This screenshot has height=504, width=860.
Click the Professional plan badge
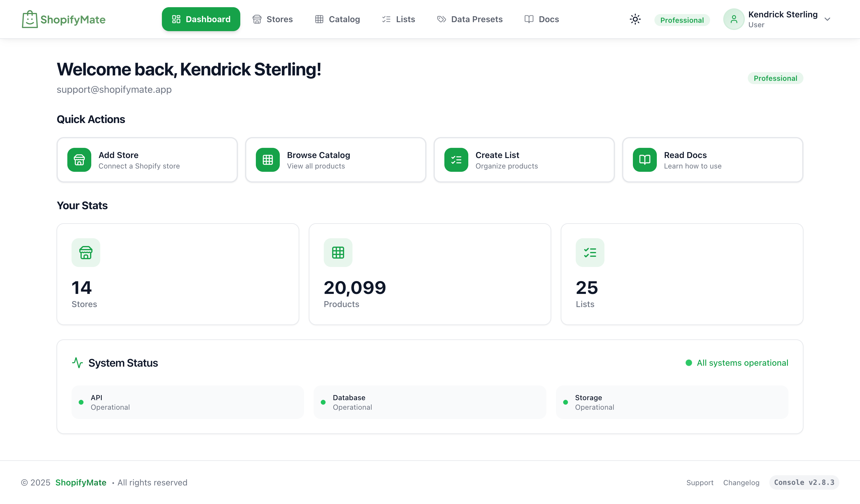682,20
